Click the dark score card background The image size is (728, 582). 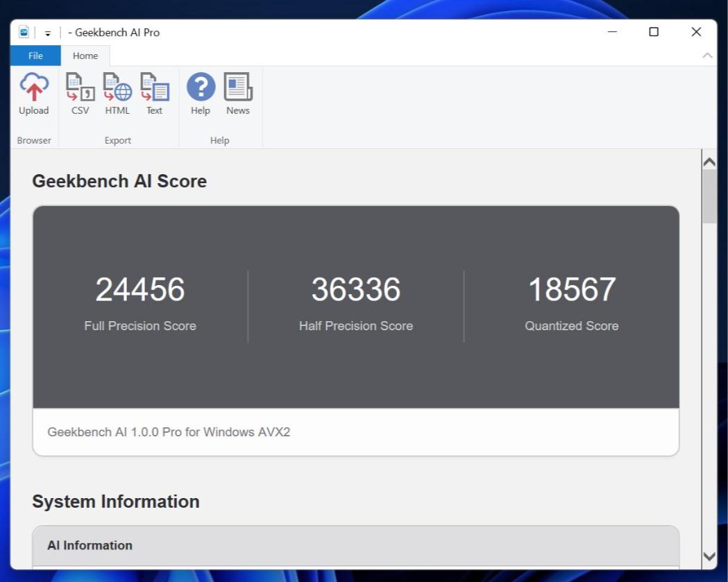click(x=355, y=382)
